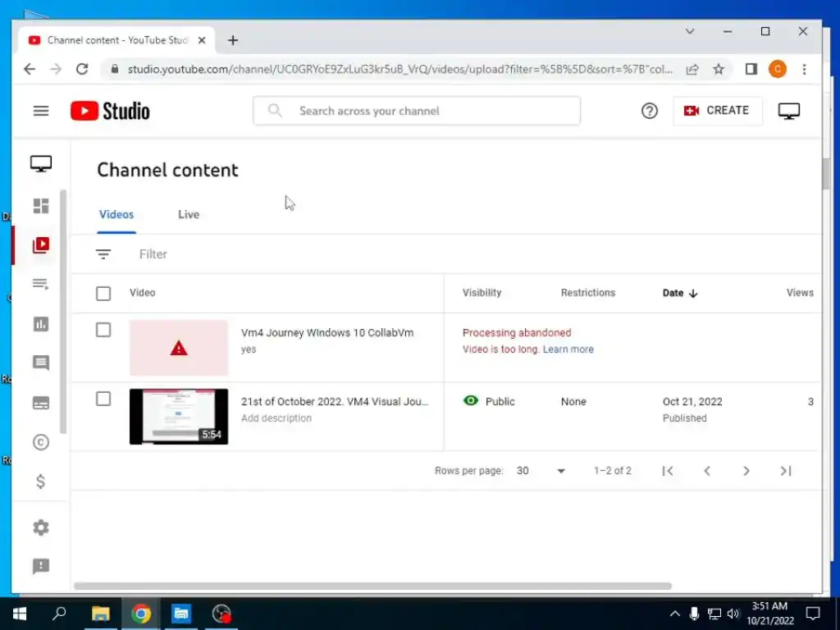
Task: Click the monitor icon beside CREATE
Action: coord(788,111)
